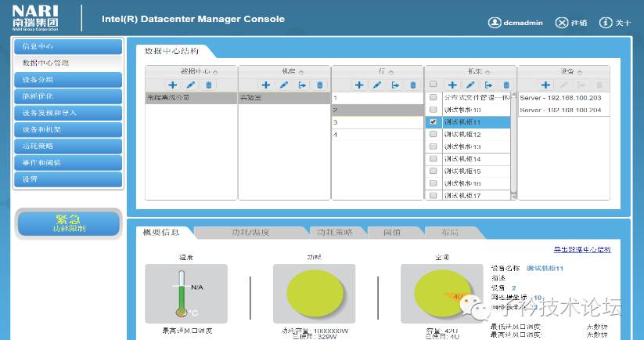Viewport: 644px width, 340px height.
Task: Sort the 设备 column via header arrow
Action: [x=580, y=72]
